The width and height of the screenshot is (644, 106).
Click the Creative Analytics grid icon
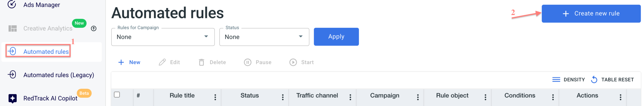[x=13, y=29]
